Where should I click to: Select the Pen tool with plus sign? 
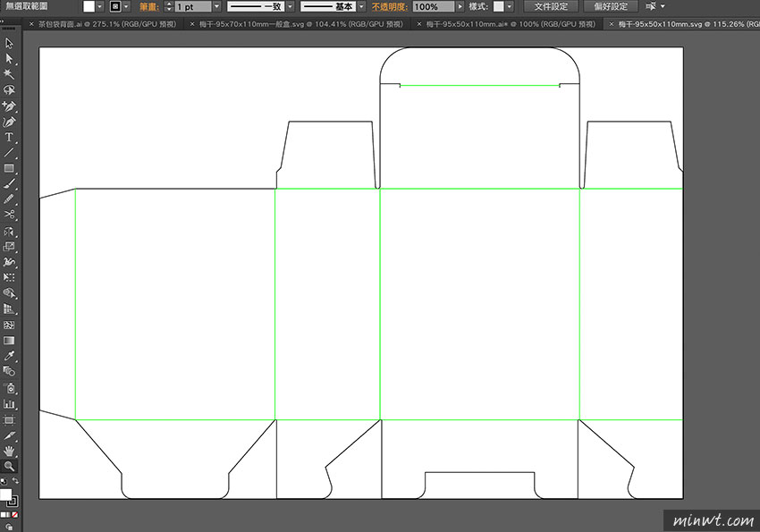tap(9, 106)
